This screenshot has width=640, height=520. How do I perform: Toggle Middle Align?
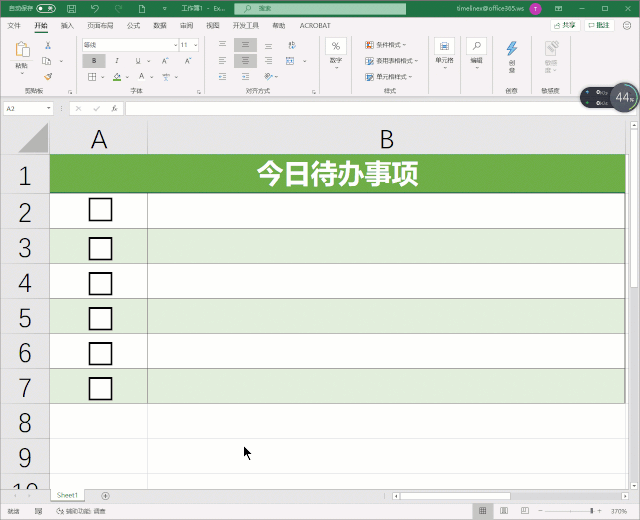tap(245, 45)
